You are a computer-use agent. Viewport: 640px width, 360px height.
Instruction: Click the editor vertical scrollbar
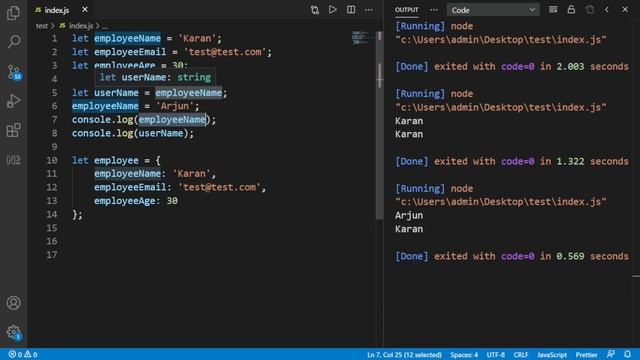click(380, 126)
